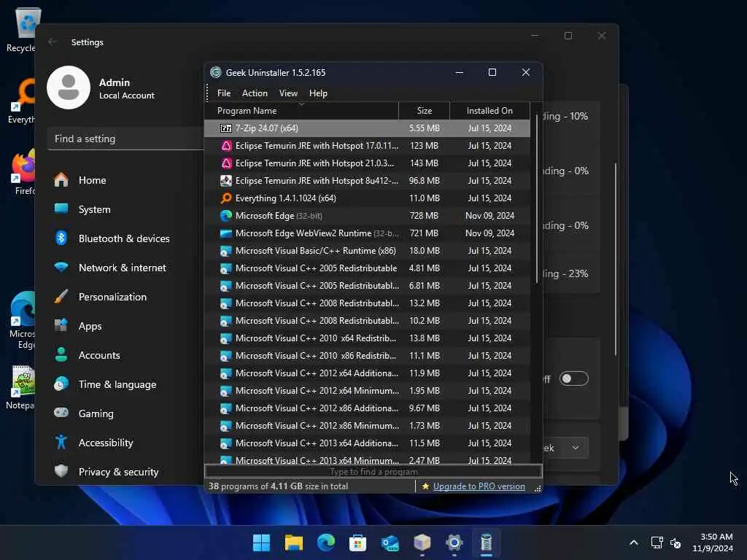Select Visual C++ 2008 Redistributable 13.2 MB row

pyautogui.click(x=368, y=303)
